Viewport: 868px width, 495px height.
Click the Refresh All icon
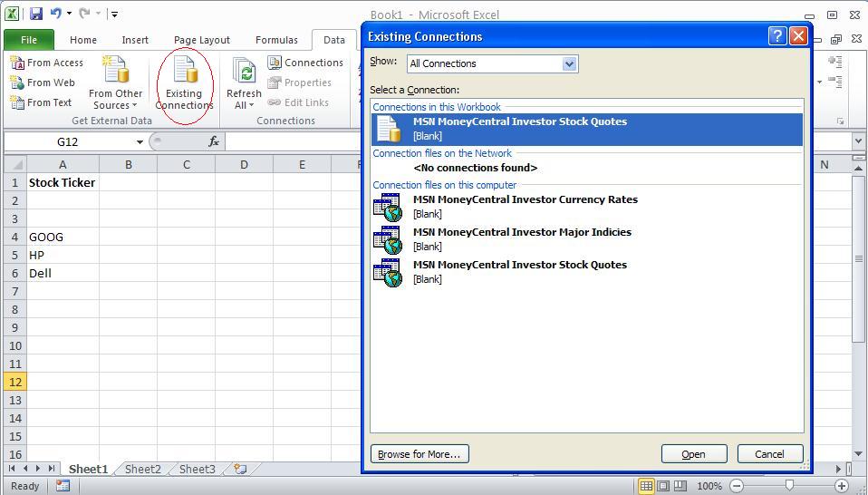click(x=244, y=71)
